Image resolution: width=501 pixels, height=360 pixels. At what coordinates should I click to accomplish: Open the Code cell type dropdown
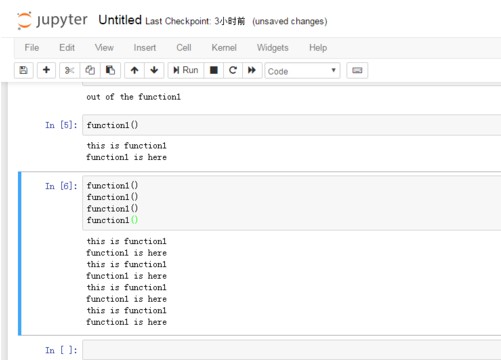[x=302, y=71]
